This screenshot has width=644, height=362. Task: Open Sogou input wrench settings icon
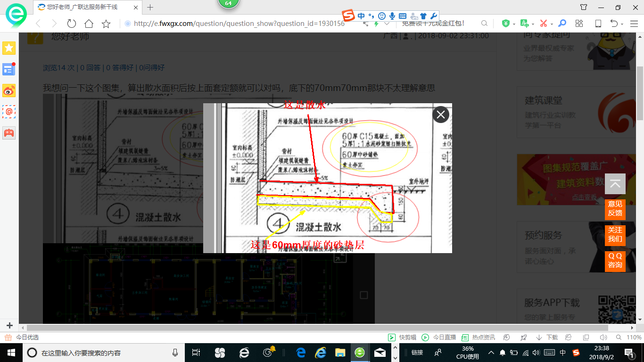[x=434, y=16]
